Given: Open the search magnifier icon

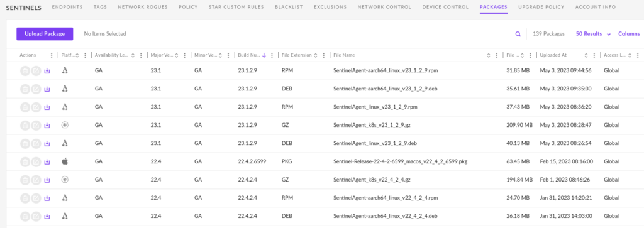Looking at the screenshot, I should pyautogui.click(x=518, y=34).
